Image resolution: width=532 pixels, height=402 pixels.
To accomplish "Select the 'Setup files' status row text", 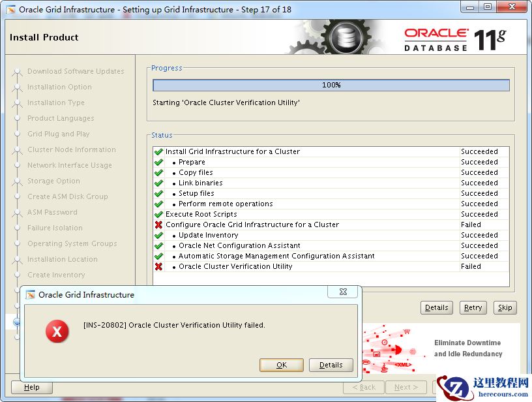I will (196, 194).
